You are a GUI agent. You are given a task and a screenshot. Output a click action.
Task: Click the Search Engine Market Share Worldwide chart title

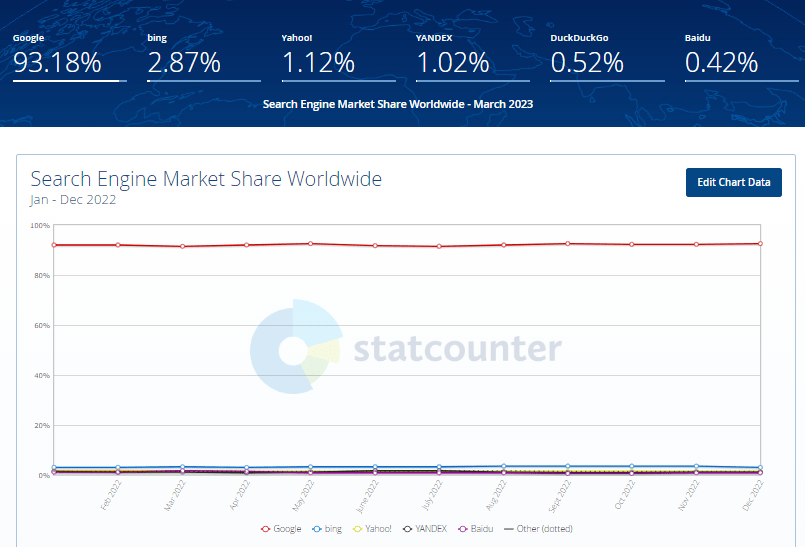click(x=206, y=179)
